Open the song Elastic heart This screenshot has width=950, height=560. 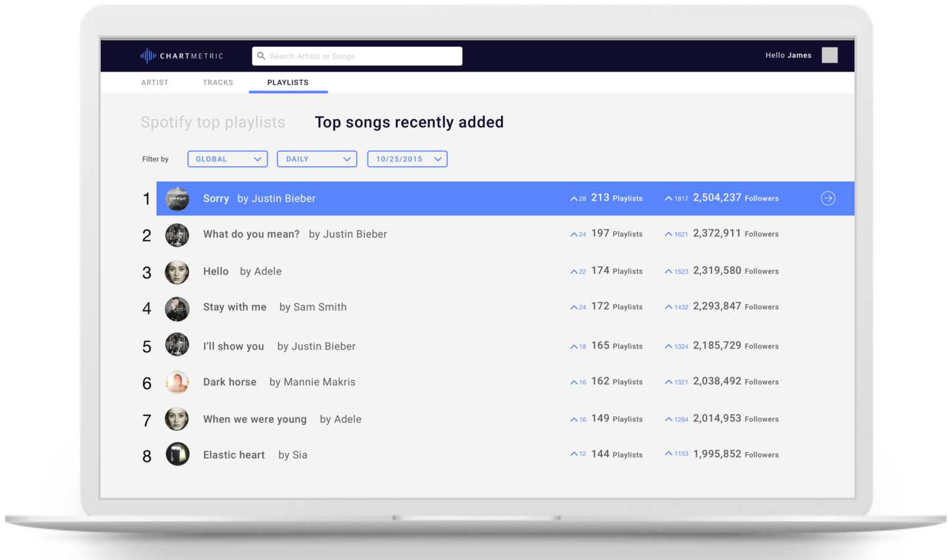click(x=234, y=455)
